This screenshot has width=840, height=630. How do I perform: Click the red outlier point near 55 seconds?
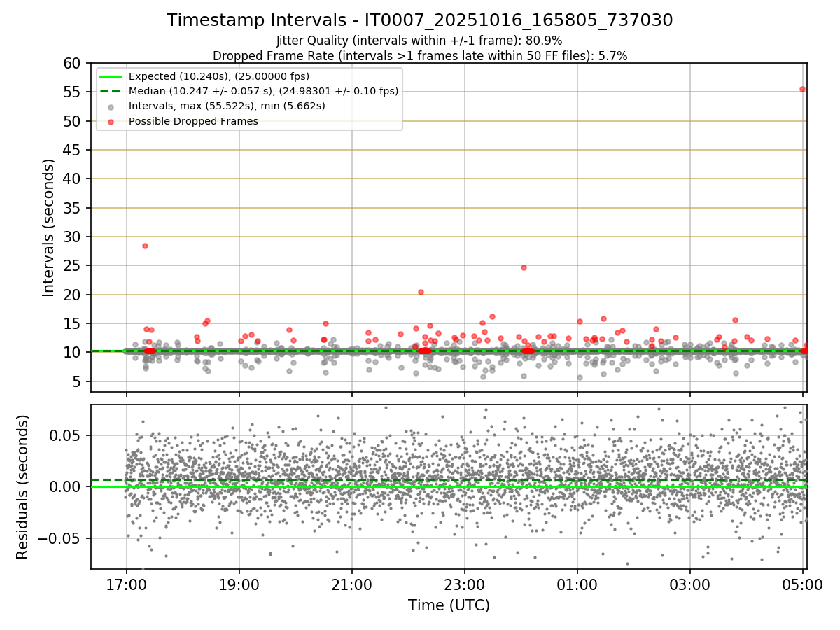pyautogui.click(x=802, y=89)
